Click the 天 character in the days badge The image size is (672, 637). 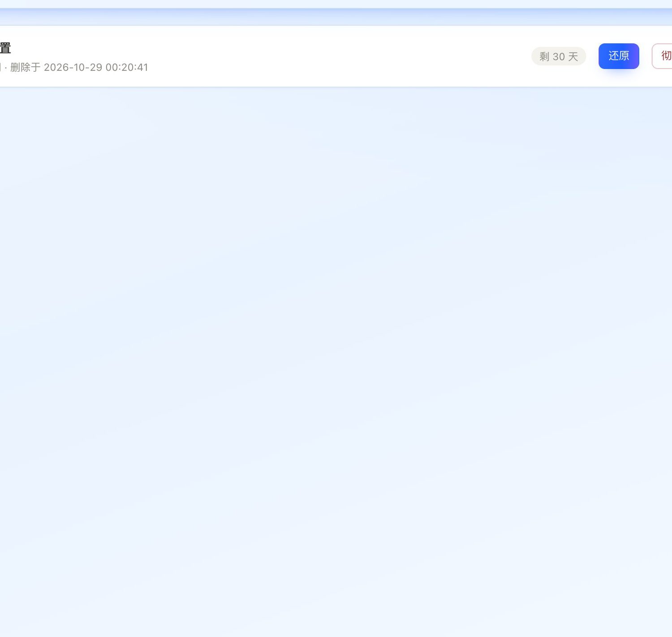(x=573, y=56)
